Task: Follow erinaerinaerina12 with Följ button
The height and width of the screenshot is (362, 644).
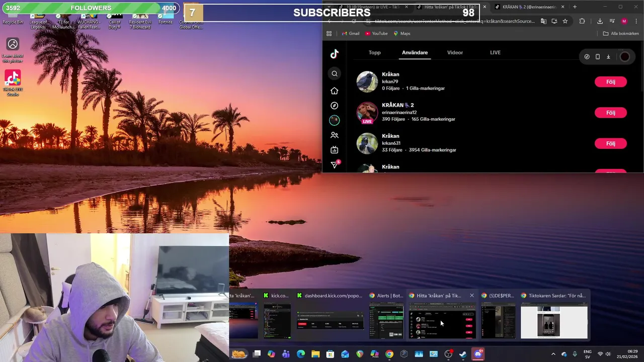Action: 610,113
